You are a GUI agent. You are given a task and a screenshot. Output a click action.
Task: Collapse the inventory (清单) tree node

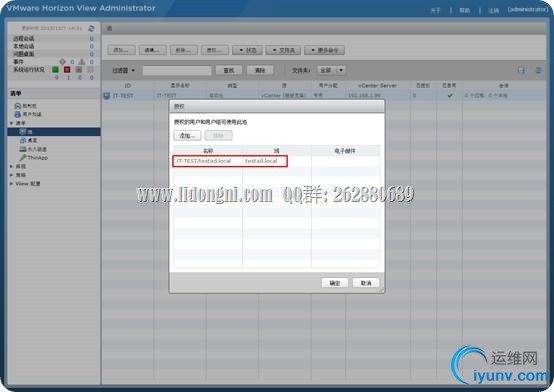coord(12,123)
